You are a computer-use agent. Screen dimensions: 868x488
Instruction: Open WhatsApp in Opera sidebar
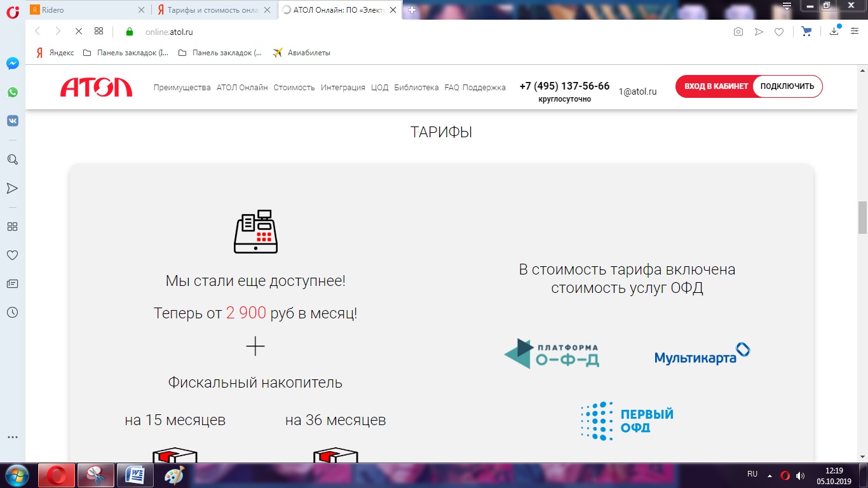[x=12, y=92]
